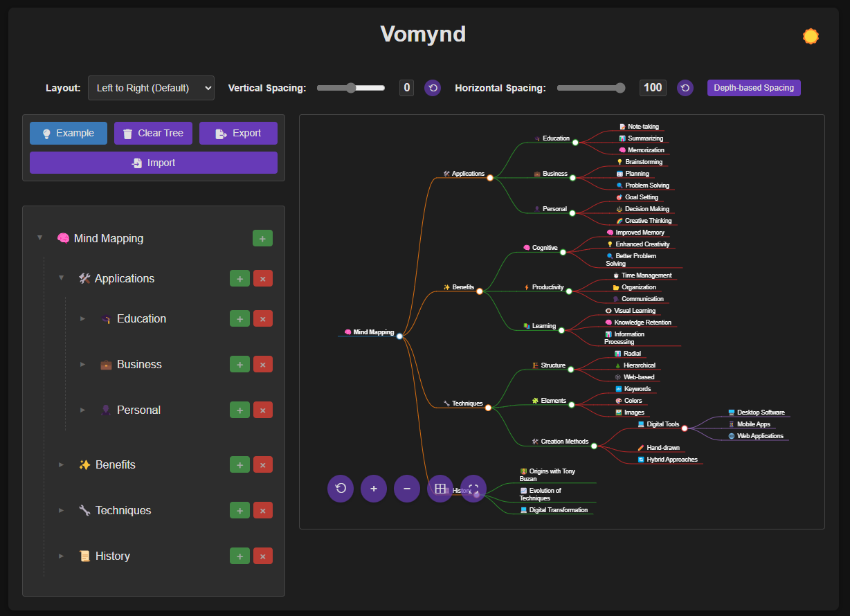Add a child to History
This screenshot has height=616, width=850.
click(239, 556)
